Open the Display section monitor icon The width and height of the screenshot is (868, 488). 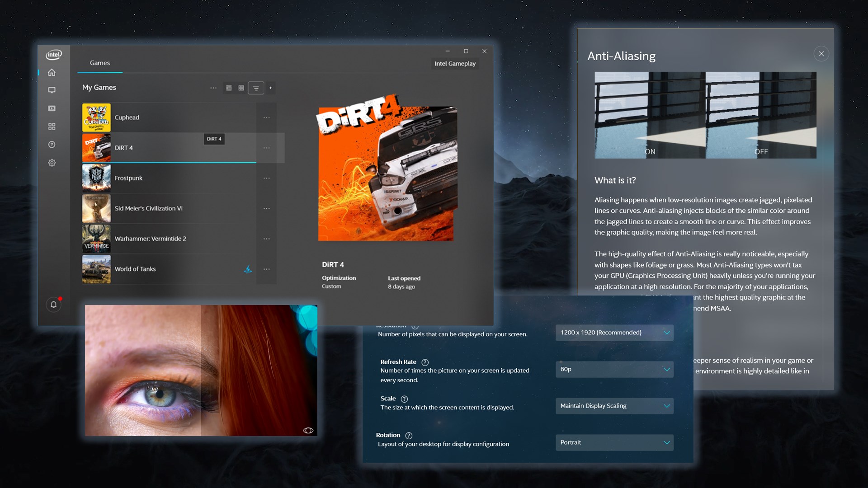pos(52,90)
